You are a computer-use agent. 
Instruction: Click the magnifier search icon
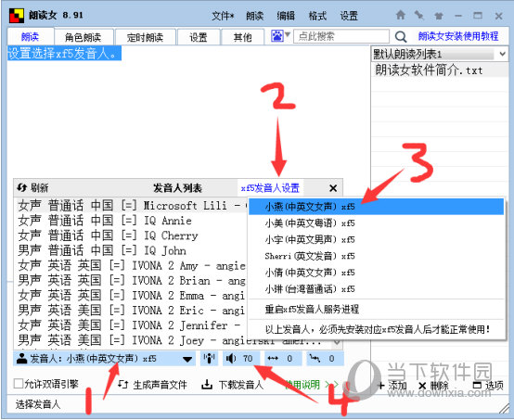coord(401,37)
